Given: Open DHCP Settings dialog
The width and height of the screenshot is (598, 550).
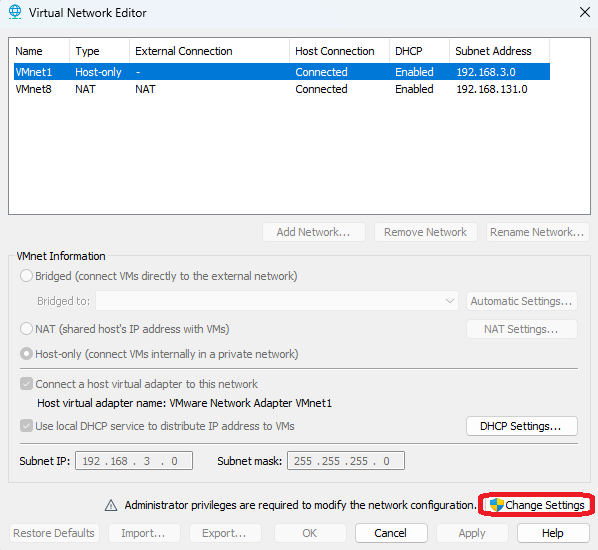Looking at the screenshot, I should (522, 426).
